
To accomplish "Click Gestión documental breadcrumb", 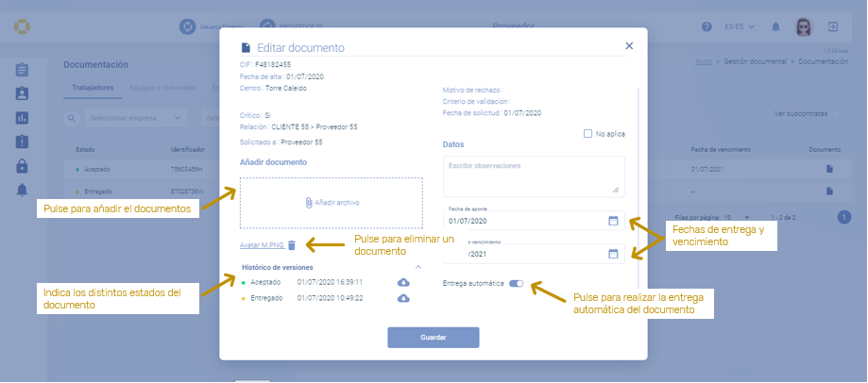I will [x=755, y=61].
